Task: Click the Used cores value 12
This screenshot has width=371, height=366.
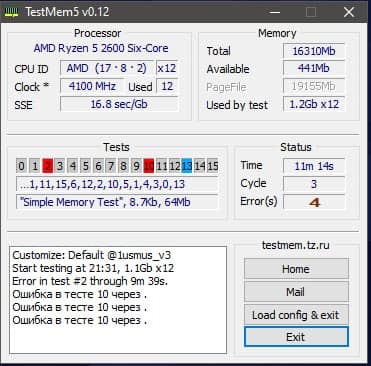Action: pos(167,86)
